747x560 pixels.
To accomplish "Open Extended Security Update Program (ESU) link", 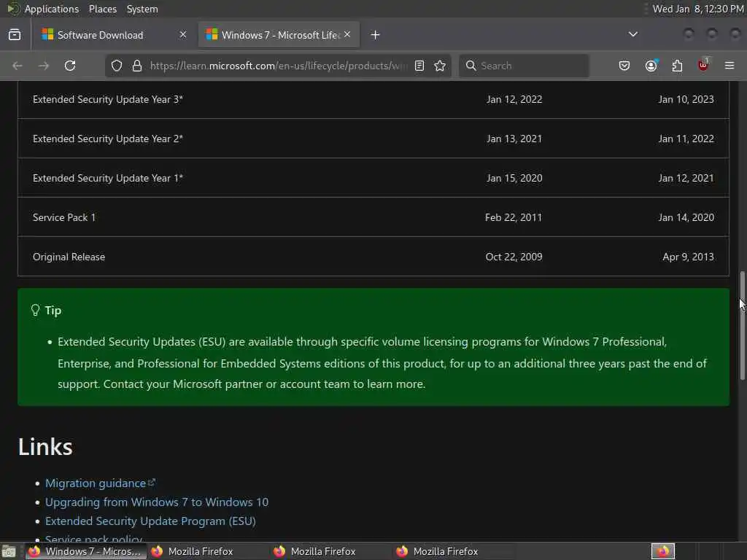I will [150, 521].
